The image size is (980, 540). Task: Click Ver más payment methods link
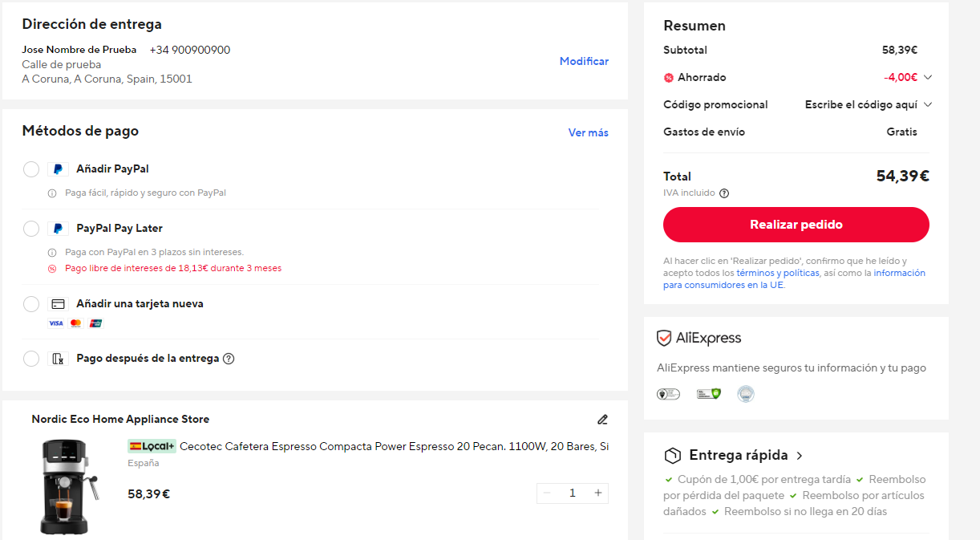588,132
